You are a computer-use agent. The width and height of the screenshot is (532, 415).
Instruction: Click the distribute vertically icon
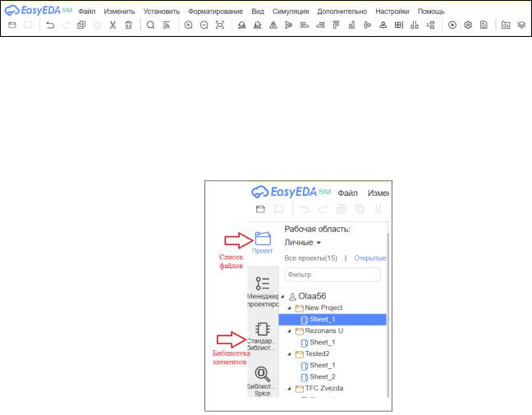[430, 25]
